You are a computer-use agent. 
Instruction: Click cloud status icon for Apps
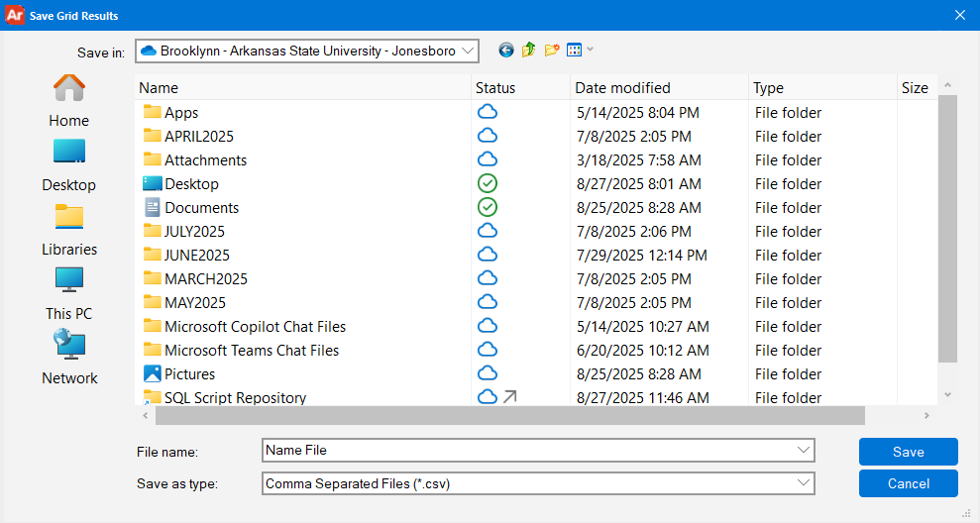(x=488, y=112)
